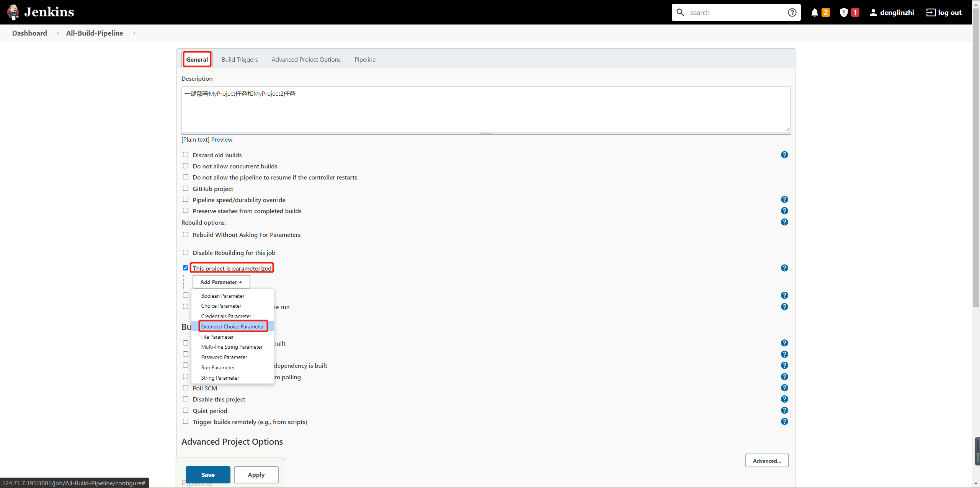Choose Extended Choice Parameter from menu
The image size is (980, 488).
232,326
